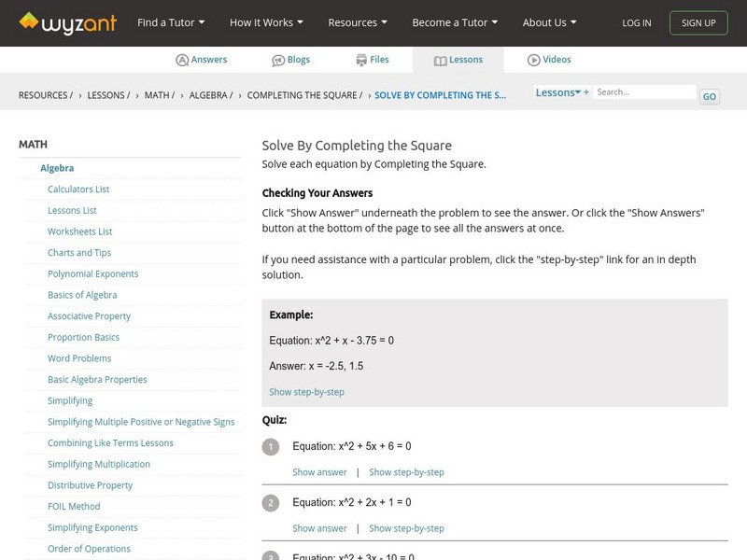Click the Videos play icon
747x560 pixels.
(534, 60)
